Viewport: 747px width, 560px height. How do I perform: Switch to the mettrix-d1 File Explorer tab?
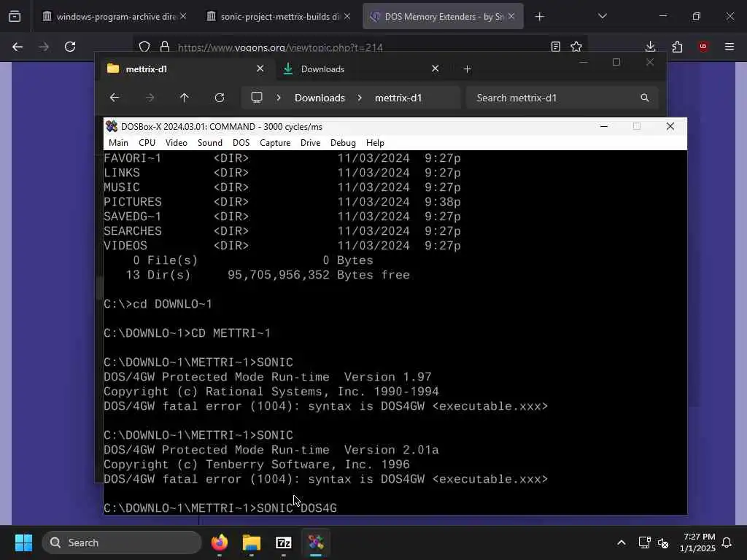click(x=186, y=69)
